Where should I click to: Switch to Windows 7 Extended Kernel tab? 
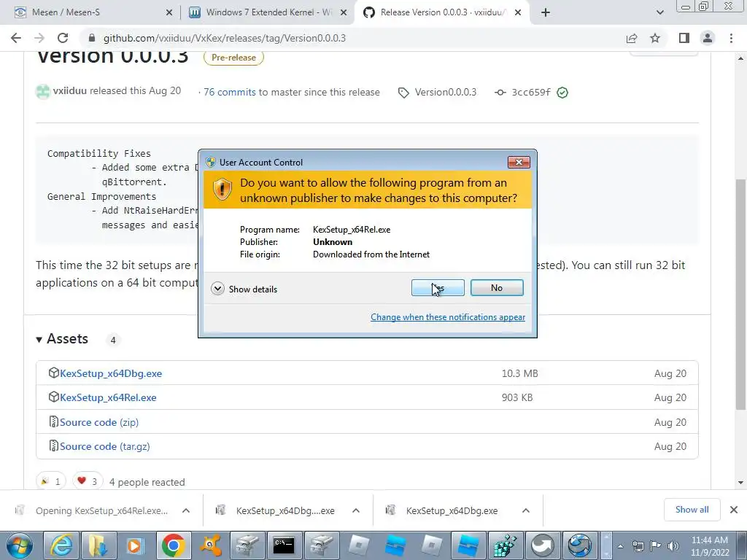tap(269, 12)
